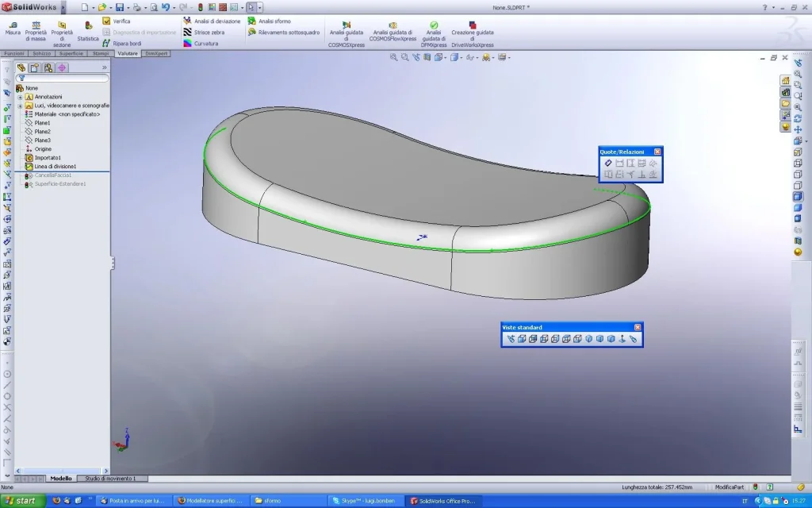Close the Quote/Relazioni toolbar
This screenshot has width=812, height=508.
point(657,152)
